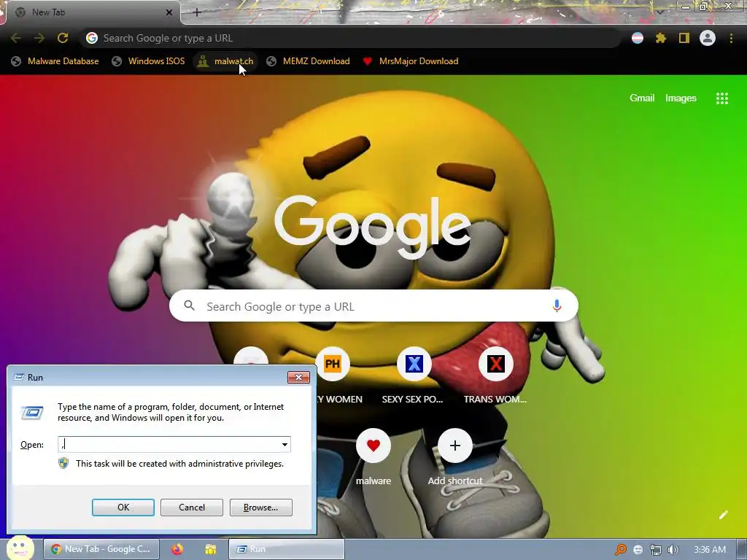This screenshot has height=560, width=747.
Task: Open the PH shortcut tile
Action: [333, 365]
